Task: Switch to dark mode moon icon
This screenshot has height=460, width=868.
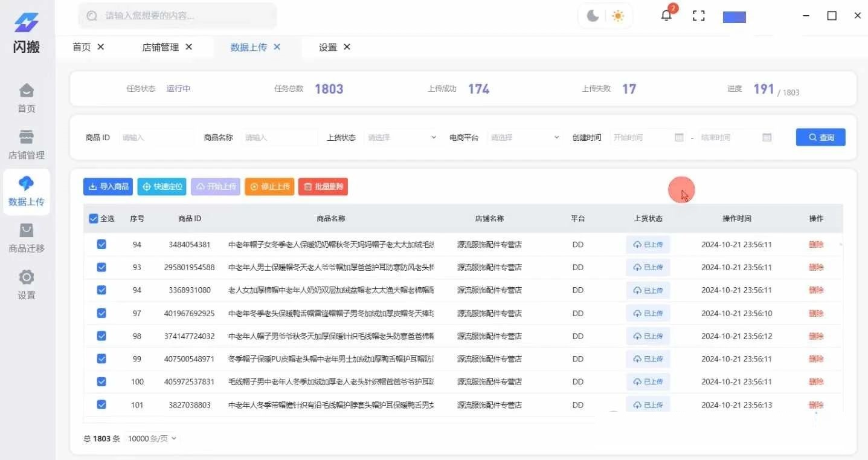Action: click(593, 16)
